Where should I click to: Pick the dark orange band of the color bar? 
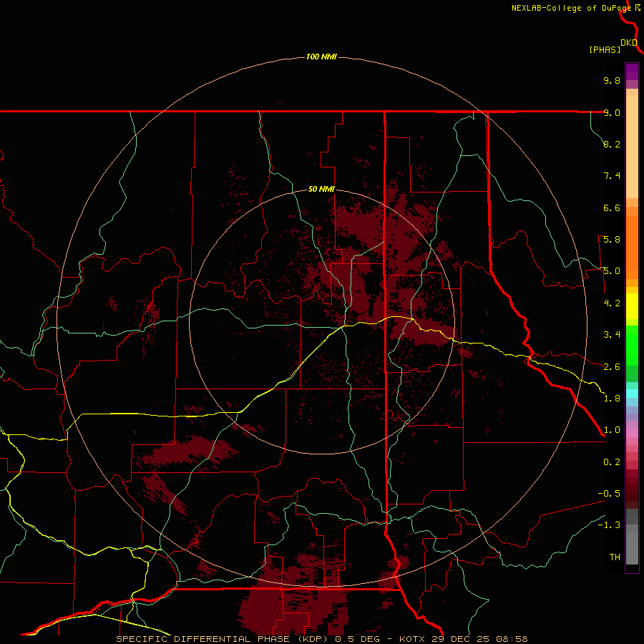(x=632, y=247)
